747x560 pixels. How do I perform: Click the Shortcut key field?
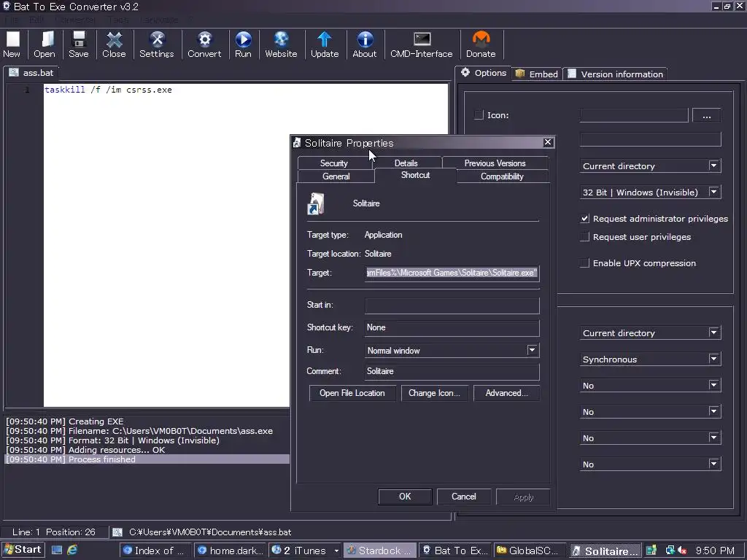tap(452, 327)
